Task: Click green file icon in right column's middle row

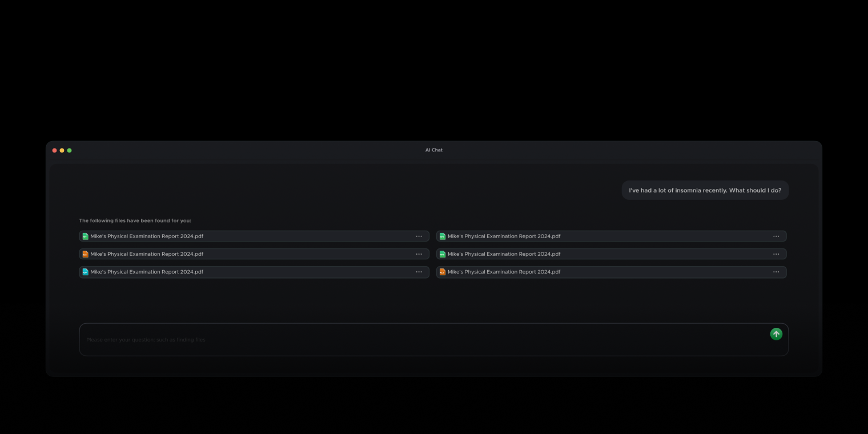Action: [x=443, y=254]
